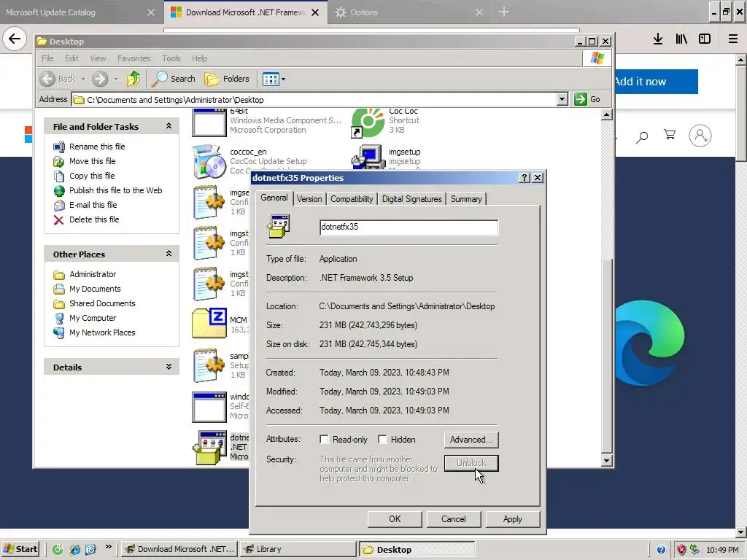Switch to the Compatibility tab

(352, 199)
